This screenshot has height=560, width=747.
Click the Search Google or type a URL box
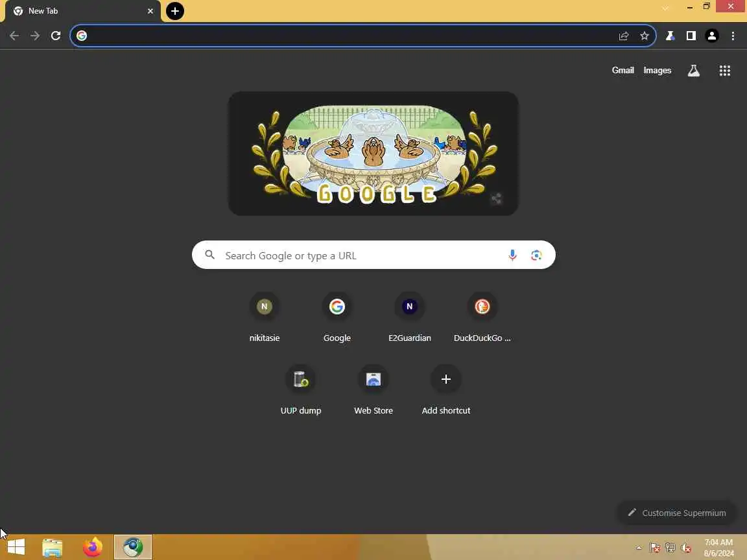[373, 255]
